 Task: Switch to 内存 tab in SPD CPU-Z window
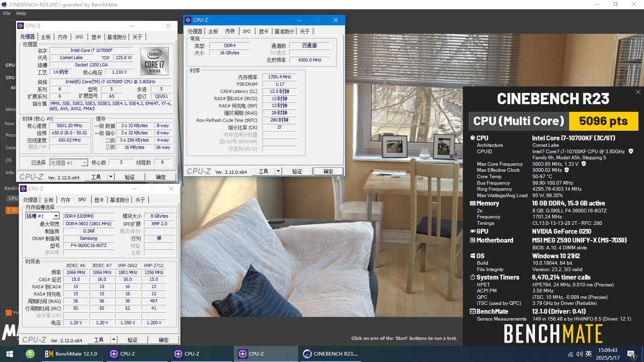[x=65, y=200]
